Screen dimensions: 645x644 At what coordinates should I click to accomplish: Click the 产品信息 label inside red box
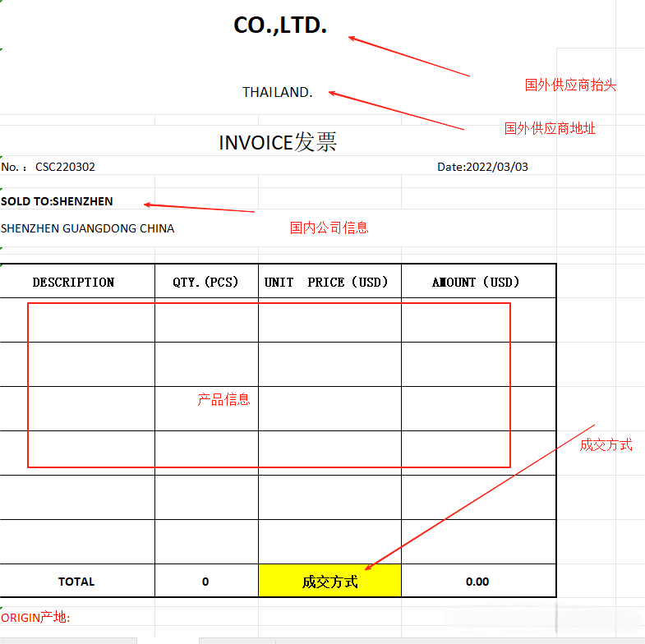click(223, 400)
